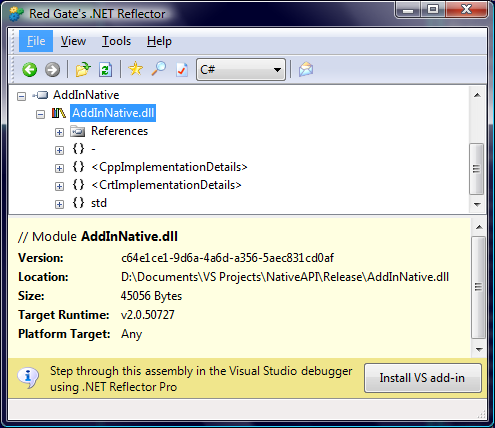The height and width of the screenshot is (428, 495).
Task: Click the Refresh icon in toolbar
Action: [106, 70]
